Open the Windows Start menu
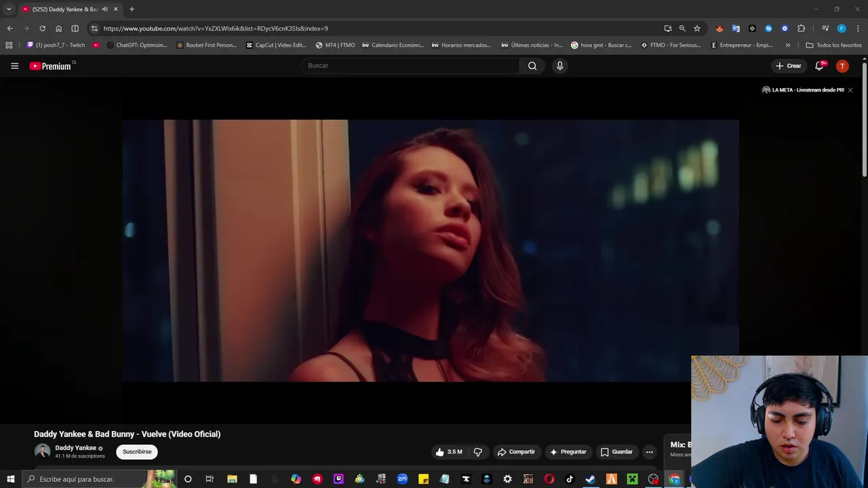The image size is (868, 488). pos(10,479)
